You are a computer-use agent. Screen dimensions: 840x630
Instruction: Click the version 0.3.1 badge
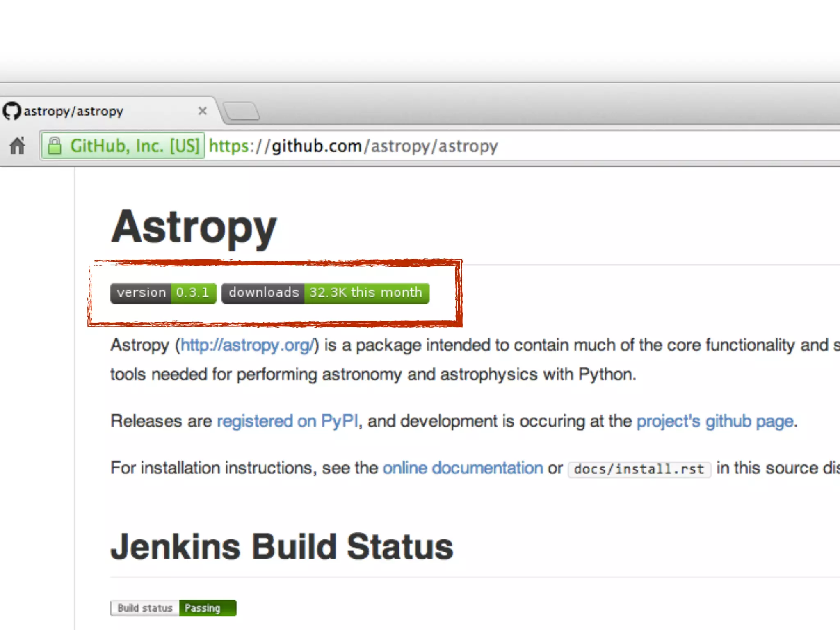coord(163,293)
